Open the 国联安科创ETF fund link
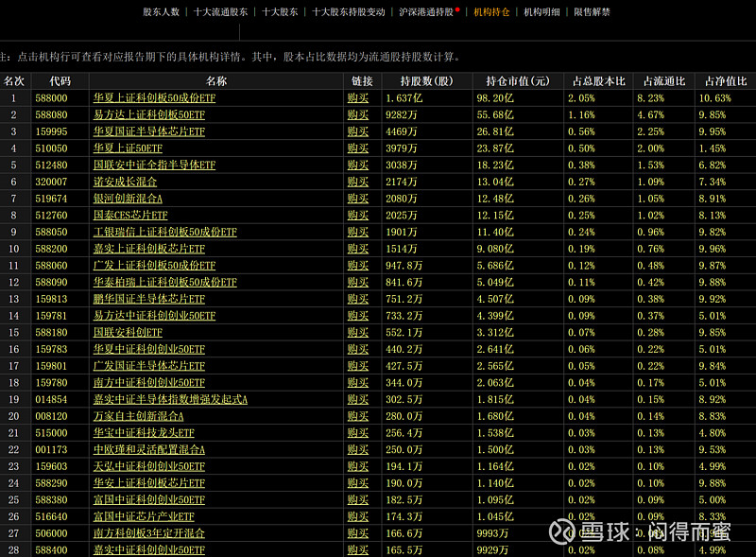 click(128, 333)
